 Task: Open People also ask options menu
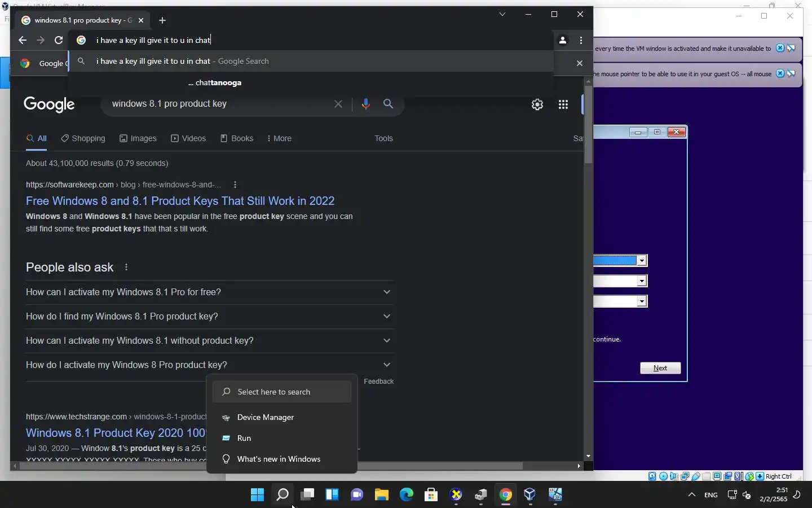[126, 267]
